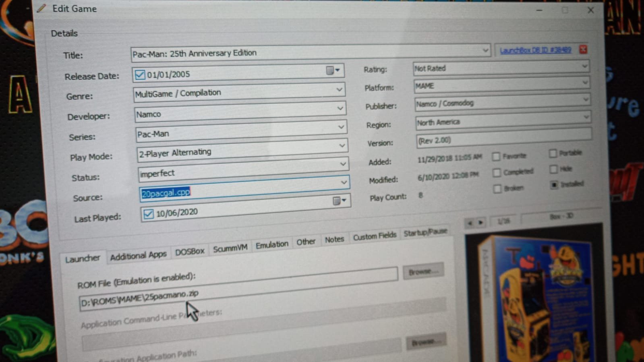Expand the Publisher dropdown arrow
644x362 pixels.
[x=586, y=99]
